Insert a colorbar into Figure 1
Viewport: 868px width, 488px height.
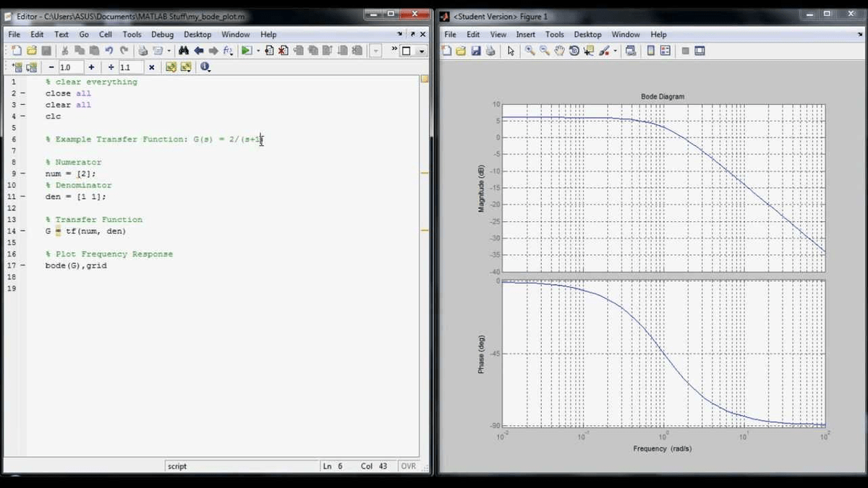[651, 51]
